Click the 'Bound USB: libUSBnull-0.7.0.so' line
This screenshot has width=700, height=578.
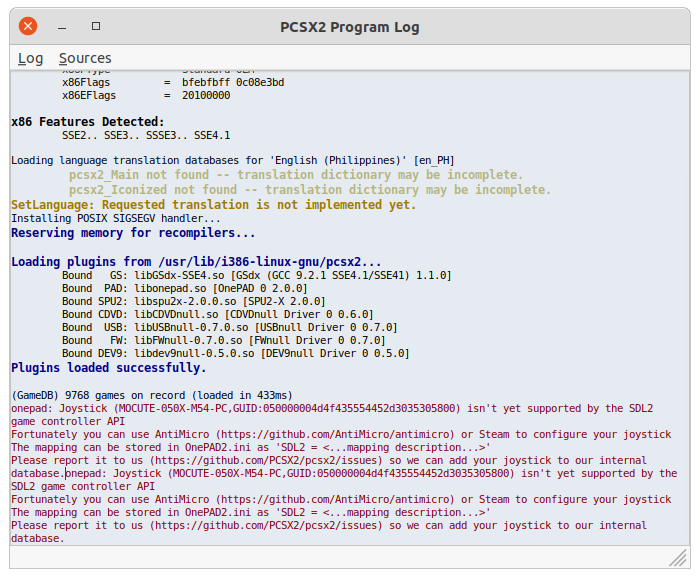(x=229, y=327)
